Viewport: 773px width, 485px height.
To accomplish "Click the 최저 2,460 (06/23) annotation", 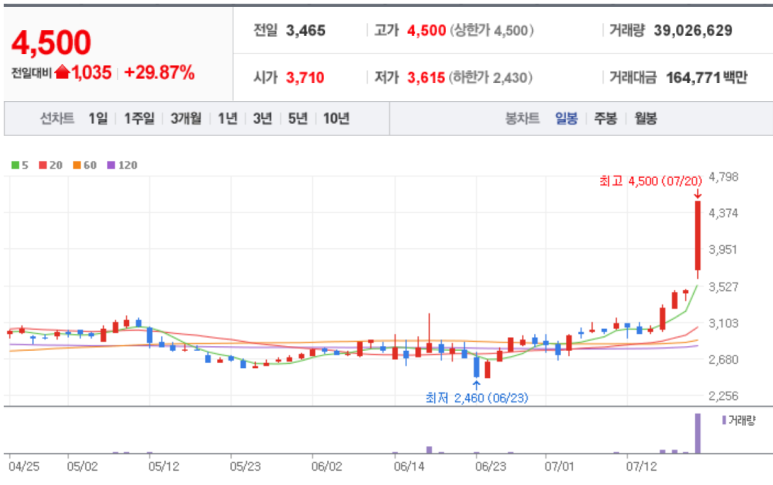I will pos(477,397).
